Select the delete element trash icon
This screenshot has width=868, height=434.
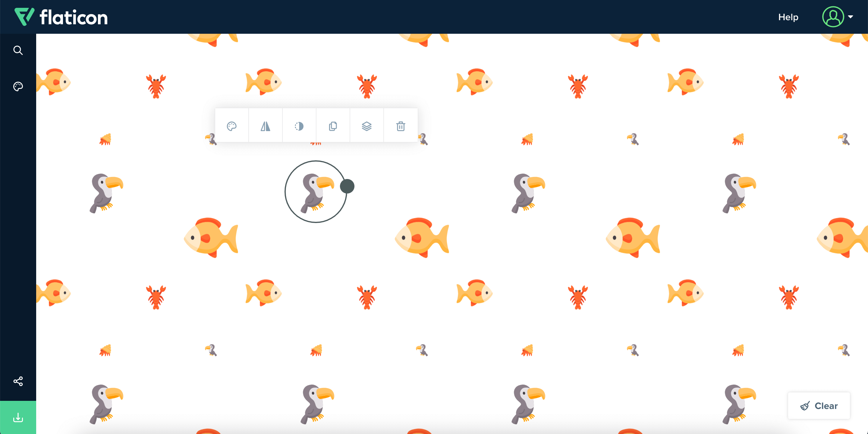[x=400, y=126]
